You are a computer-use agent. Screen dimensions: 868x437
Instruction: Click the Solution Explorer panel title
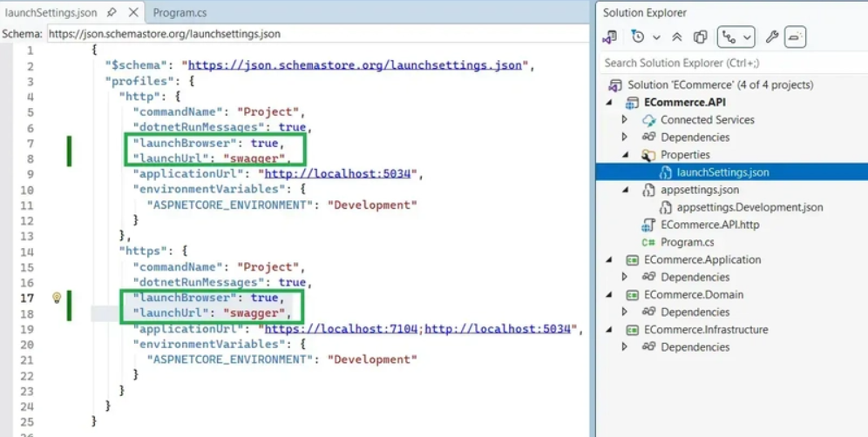[x=644, y=12]
